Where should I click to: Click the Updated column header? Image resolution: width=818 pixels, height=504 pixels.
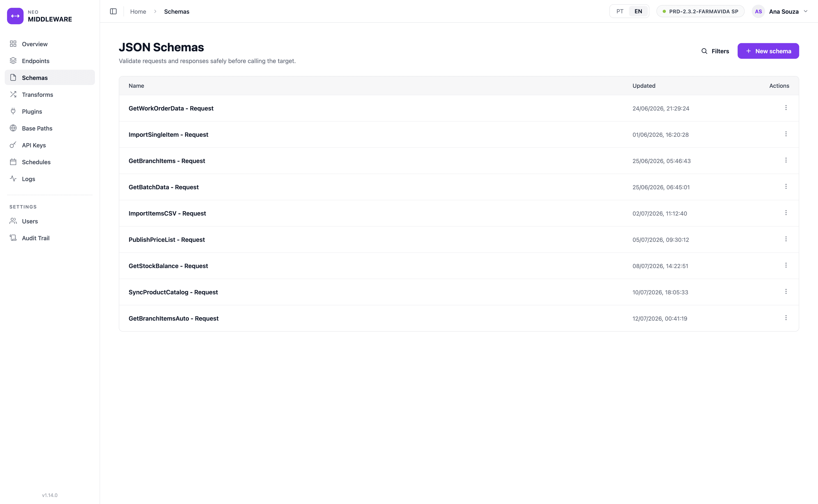(644, 86)
